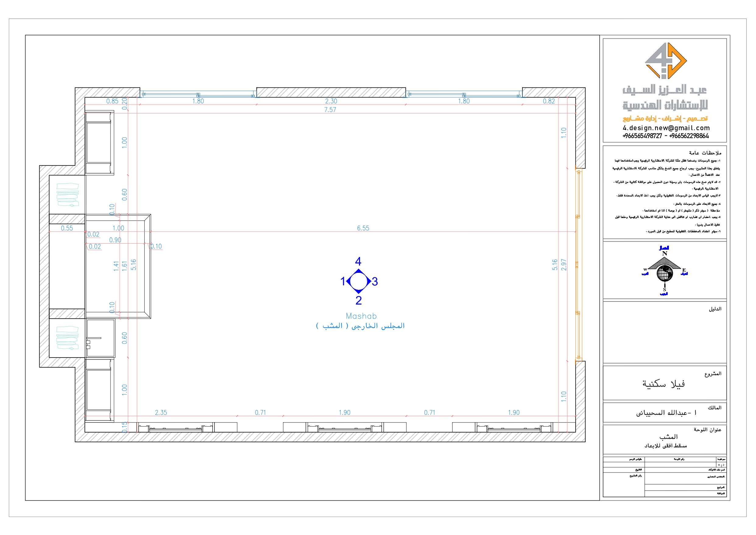Screen dimensions: 756x535
Task: Select the 2.97 vertical window dimension
Action: click(x=564, y=265)
